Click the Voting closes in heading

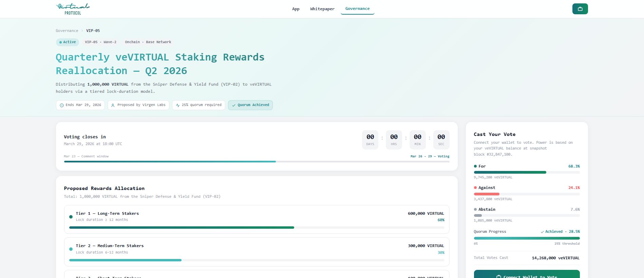[x=85, y=137]
